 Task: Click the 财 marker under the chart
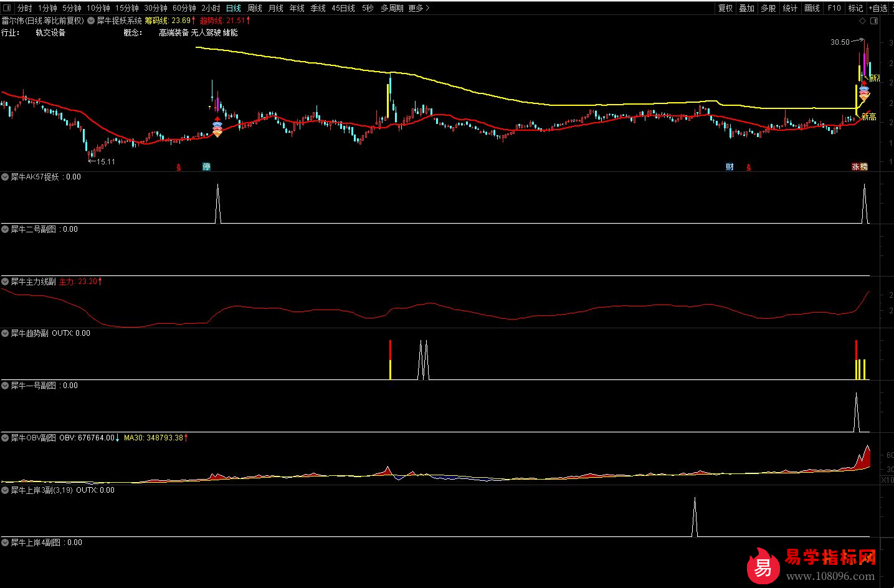coord(730,167)
